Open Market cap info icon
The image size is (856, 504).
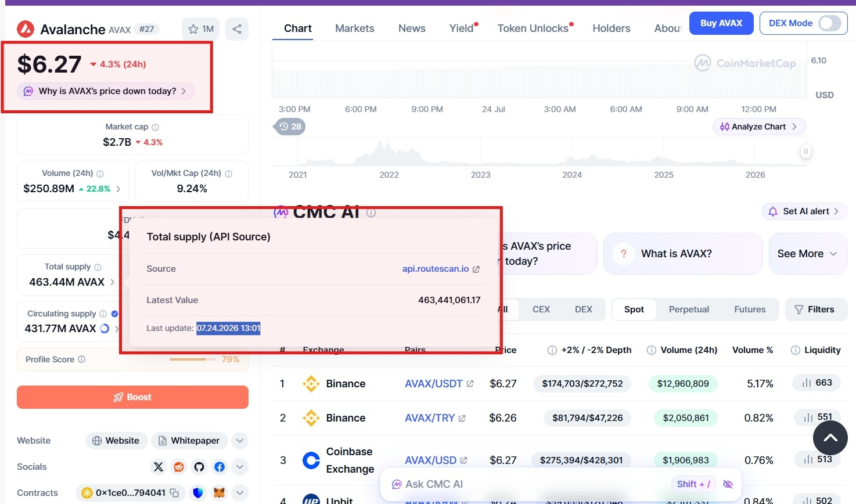(155, 127)
